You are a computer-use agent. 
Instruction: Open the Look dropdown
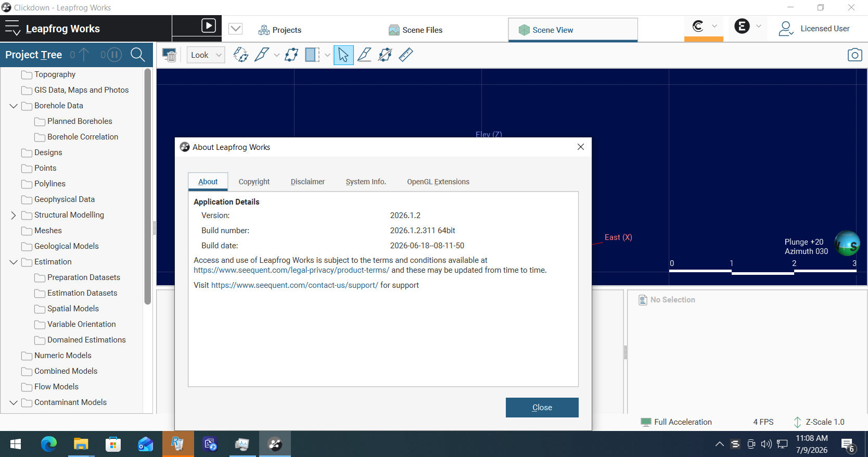(x=206, y=55)
